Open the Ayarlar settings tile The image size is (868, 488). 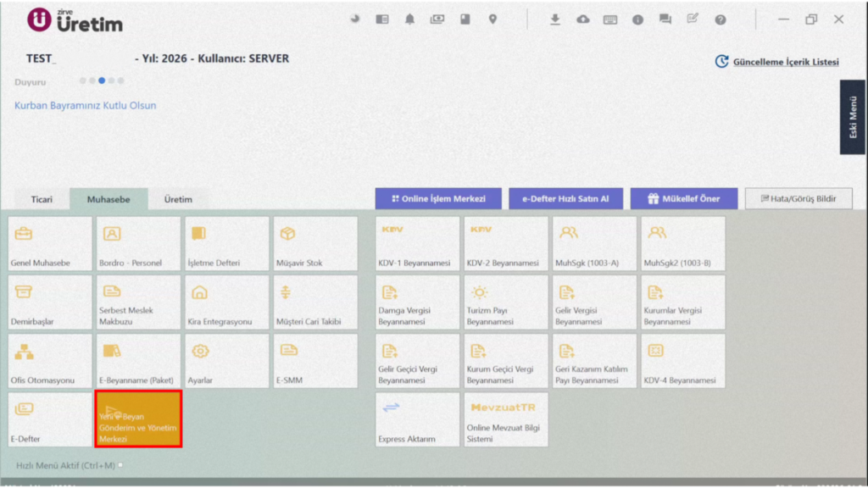[x=227, y=361]
